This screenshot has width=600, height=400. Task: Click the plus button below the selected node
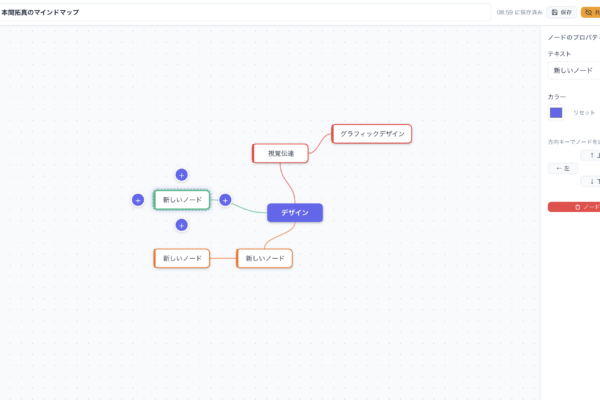click(x=181, y=225)
